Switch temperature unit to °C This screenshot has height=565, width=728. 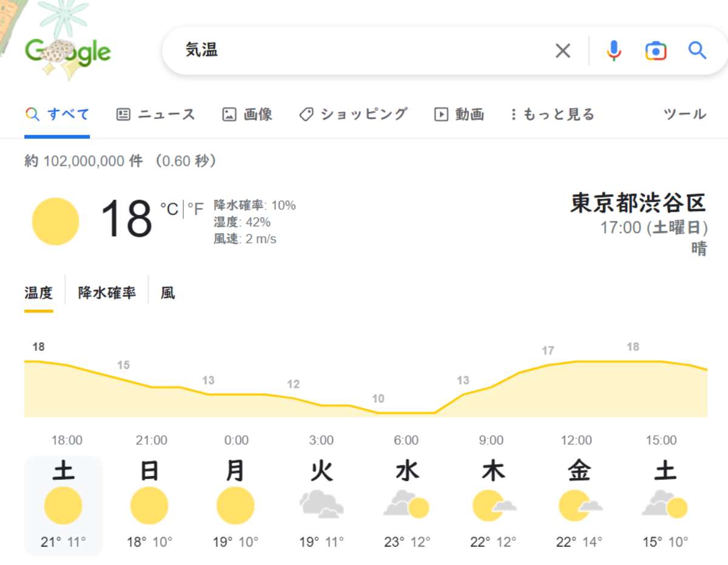pyautogui.click(x=169, y=209)
